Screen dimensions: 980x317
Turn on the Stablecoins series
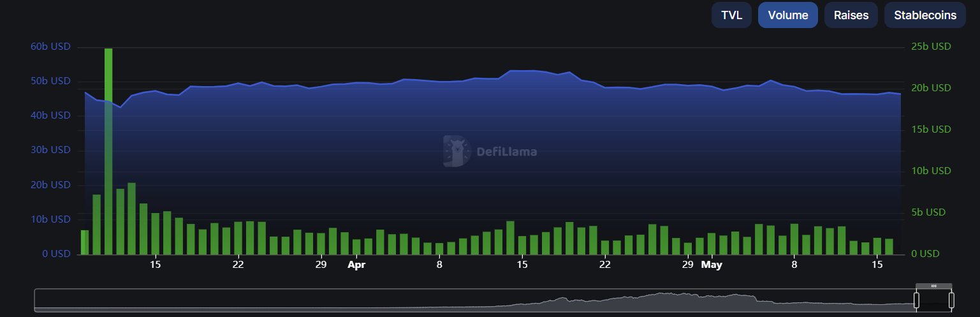(x=925, y=15)
